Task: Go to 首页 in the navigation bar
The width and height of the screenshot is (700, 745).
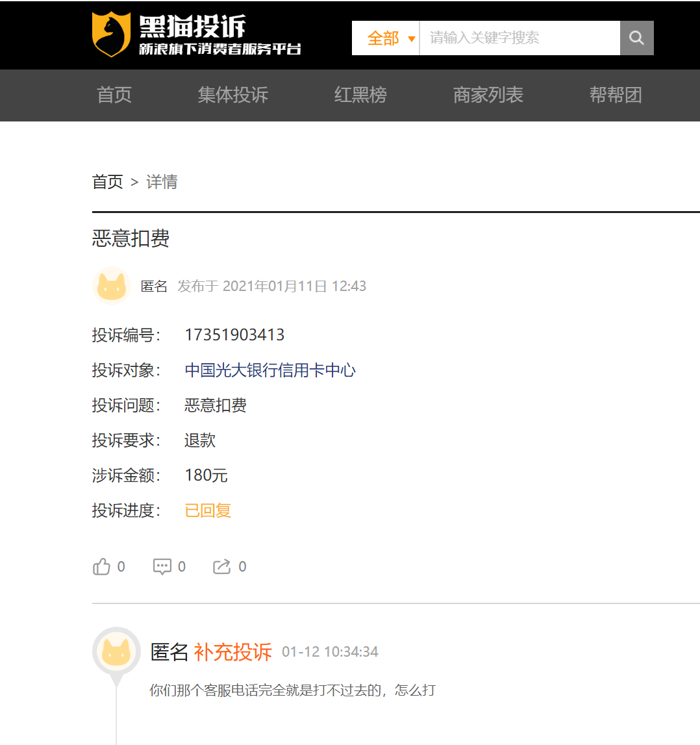Action: [114, 95]
